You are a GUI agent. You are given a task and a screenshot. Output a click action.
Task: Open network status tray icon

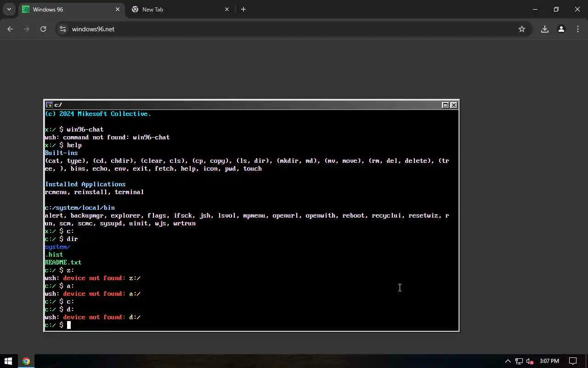click(519, 361)
